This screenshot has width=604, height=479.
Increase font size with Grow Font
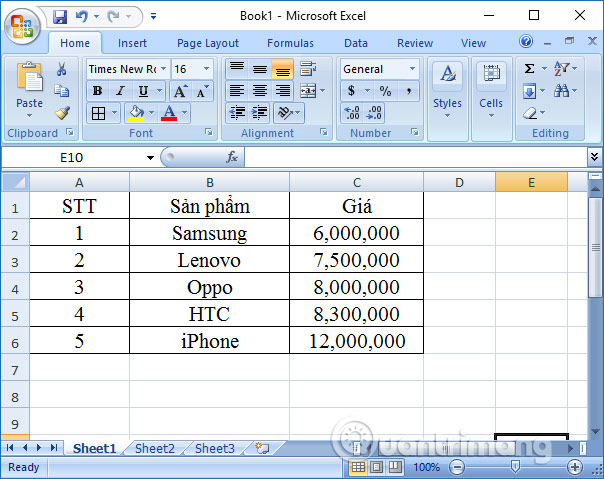pos(180,91)
